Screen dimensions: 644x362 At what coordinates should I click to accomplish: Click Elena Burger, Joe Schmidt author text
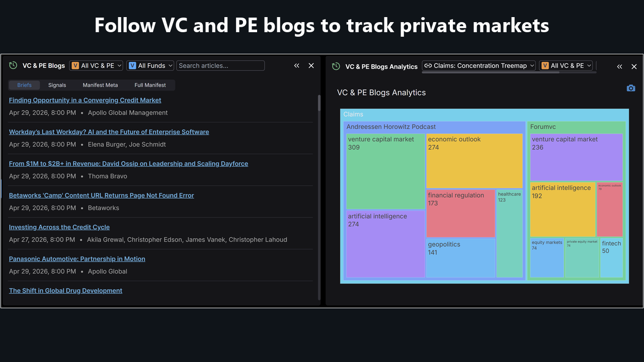[127, 144]
